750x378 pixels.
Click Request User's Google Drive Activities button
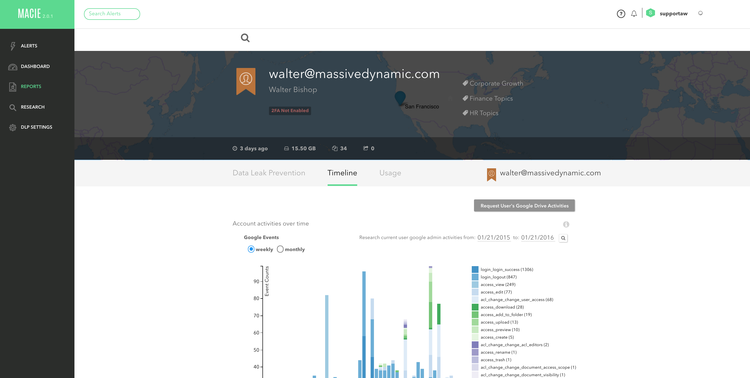point(524,206)
